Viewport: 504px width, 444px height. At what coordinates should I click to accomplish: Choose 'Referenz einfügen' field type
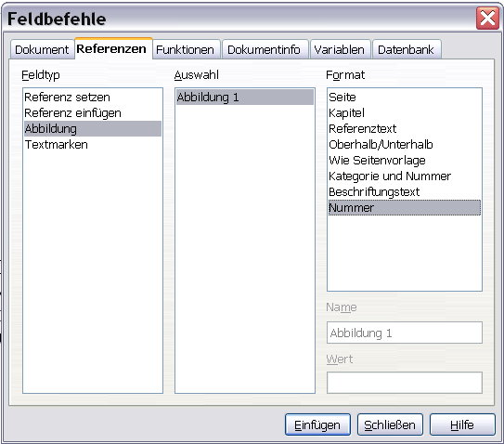click(x=93, y=113)
